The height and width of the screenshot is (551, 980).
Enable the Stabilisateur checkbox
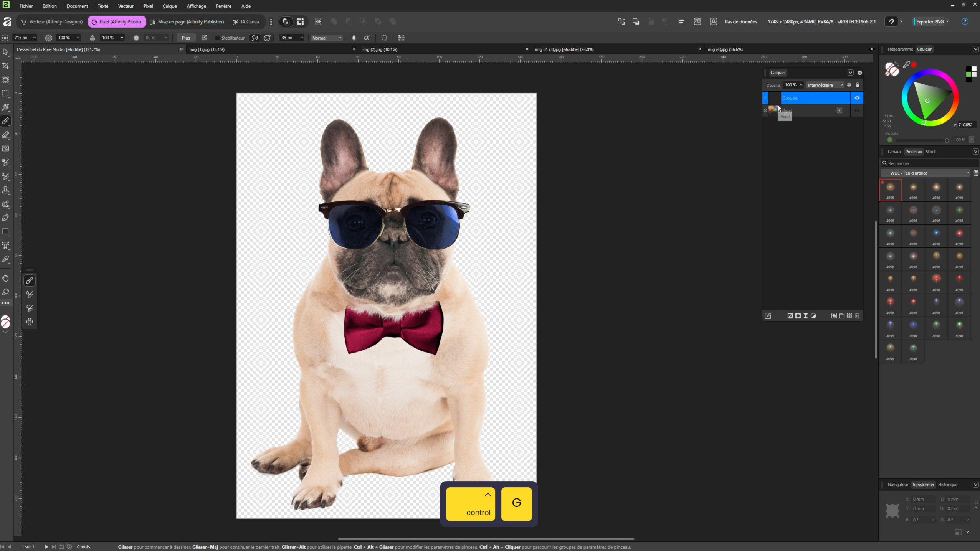218,38
